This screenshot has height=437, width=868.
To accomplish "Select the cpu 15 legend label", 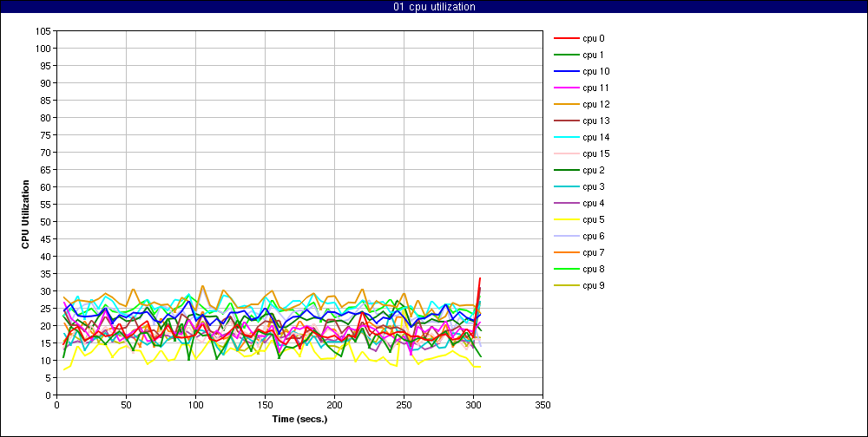I will coord(596,153).
